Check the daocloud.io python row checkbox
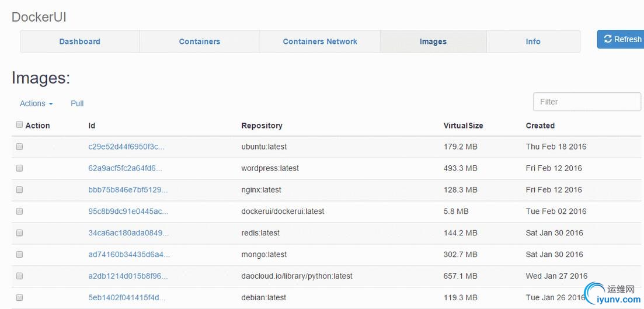The height and width of the screenshot is (309, 644). point(19,276)
